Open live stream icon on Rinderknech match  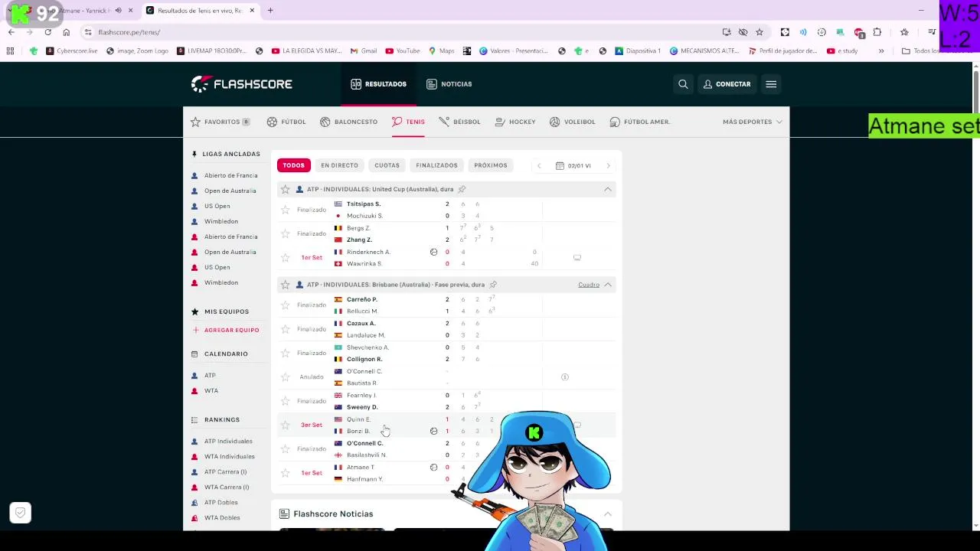[577, 258]
